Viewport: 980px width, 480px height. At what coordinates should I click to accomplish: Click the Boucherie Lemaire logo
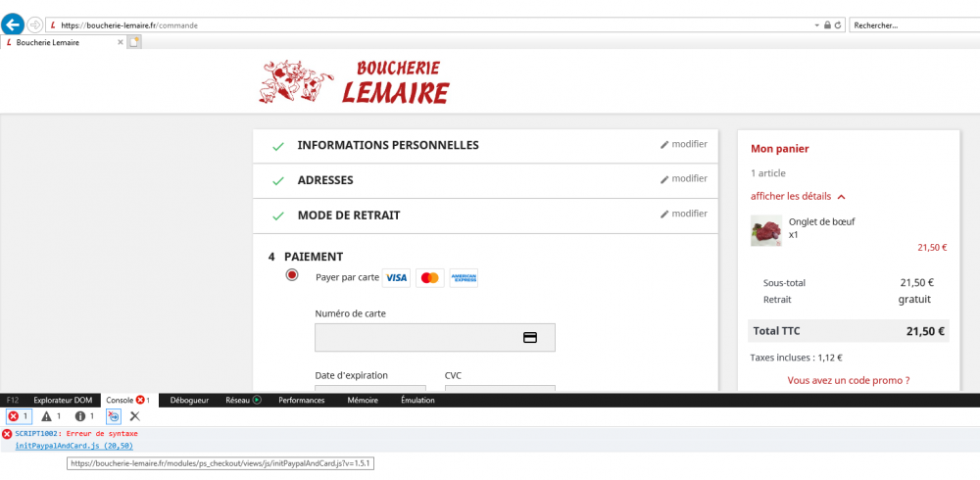(355, 82)
